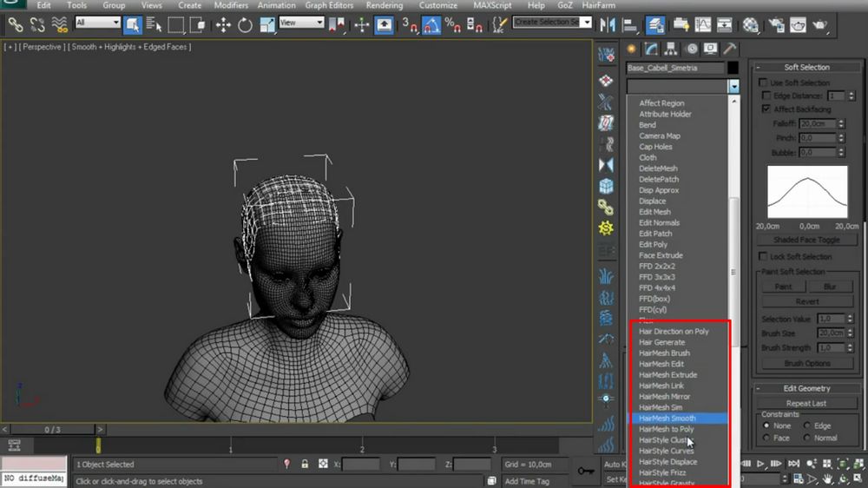Viewport: 868px width, 488px height.
Task: Uncheck the Affect Backfacing checkbox
Action: [766, 109]
